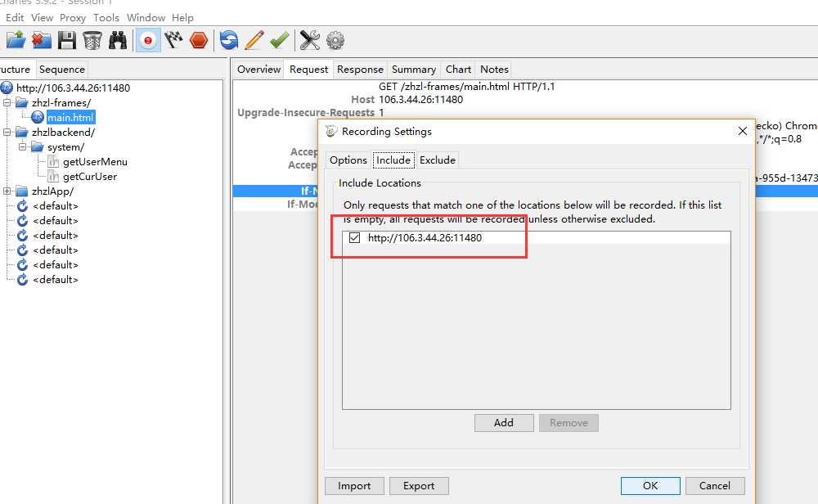Image resolution: width=818 pixels, height=504 pixels.
Task: Select the first <default> entry in tree
Action: (56, 205)
